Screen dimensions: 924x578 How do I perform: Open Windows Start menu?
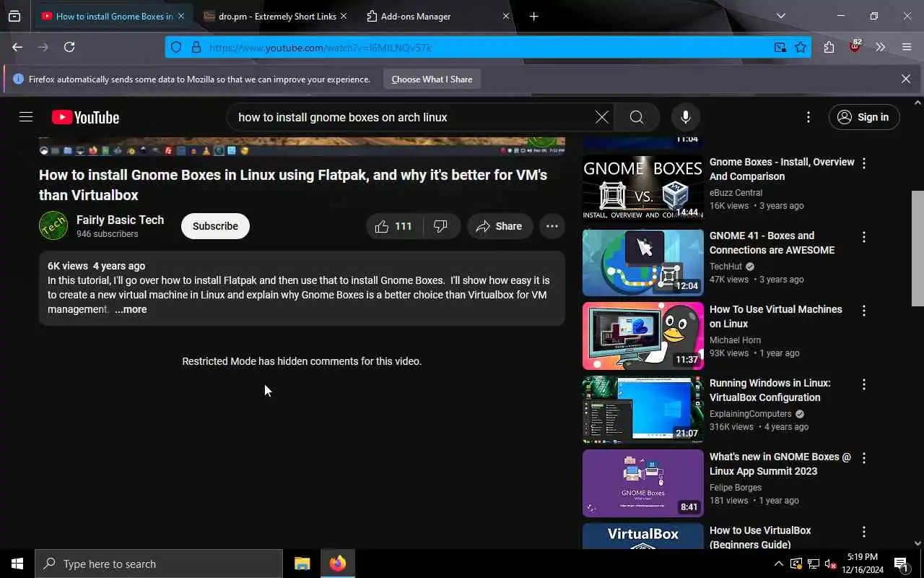(17, 564)
